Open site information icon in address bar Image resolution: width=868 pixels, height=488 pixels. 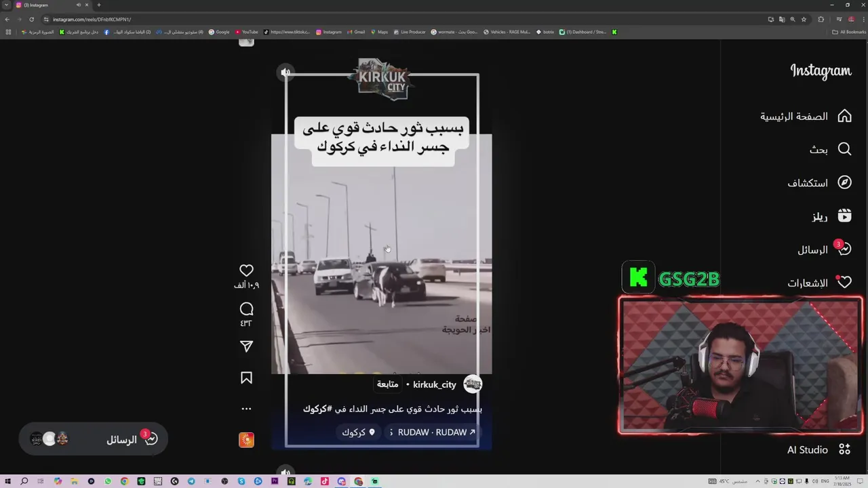pyautogui.click(x=45, y=19)
